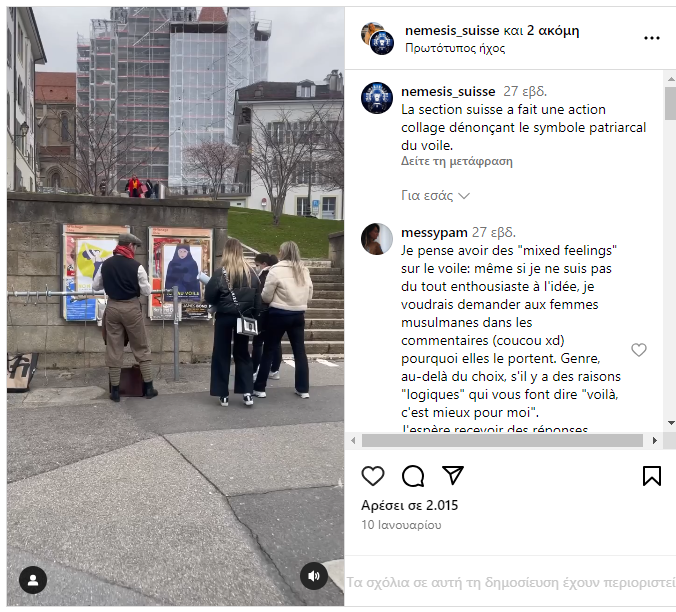Open 'Πρωτότυπος ήχος' original audio link
The height and width of the screenshot is (612, 676).
pos(455,48)
